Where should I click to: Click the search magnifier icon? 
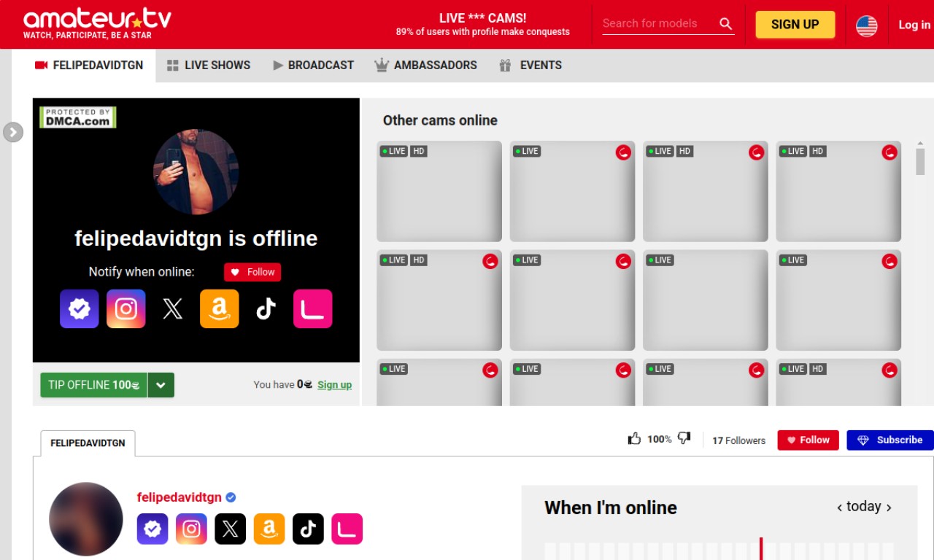(x=725, y=23)
